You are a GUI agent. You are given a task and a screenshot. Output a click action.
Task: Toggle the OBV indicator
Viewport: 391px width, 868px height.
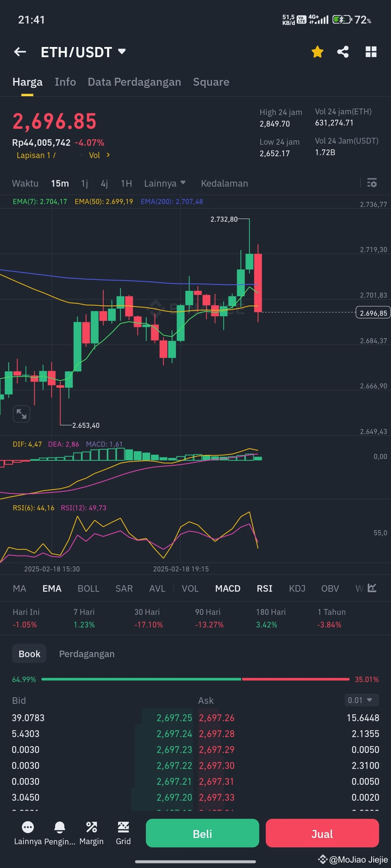330,588
